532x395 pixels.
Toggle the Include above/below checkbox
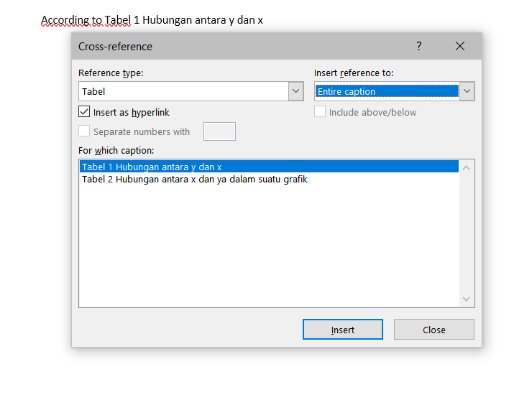(x=321, y=112)
